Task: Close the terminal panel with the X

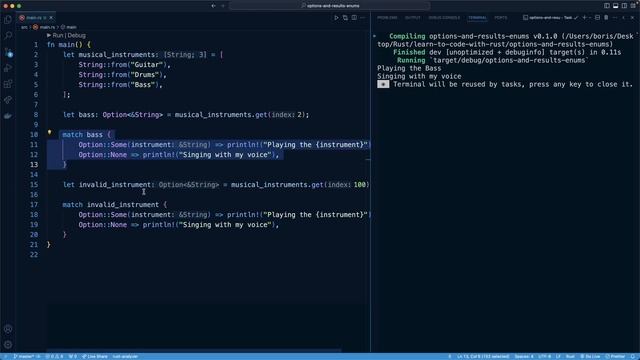Action: coord(633,18)
